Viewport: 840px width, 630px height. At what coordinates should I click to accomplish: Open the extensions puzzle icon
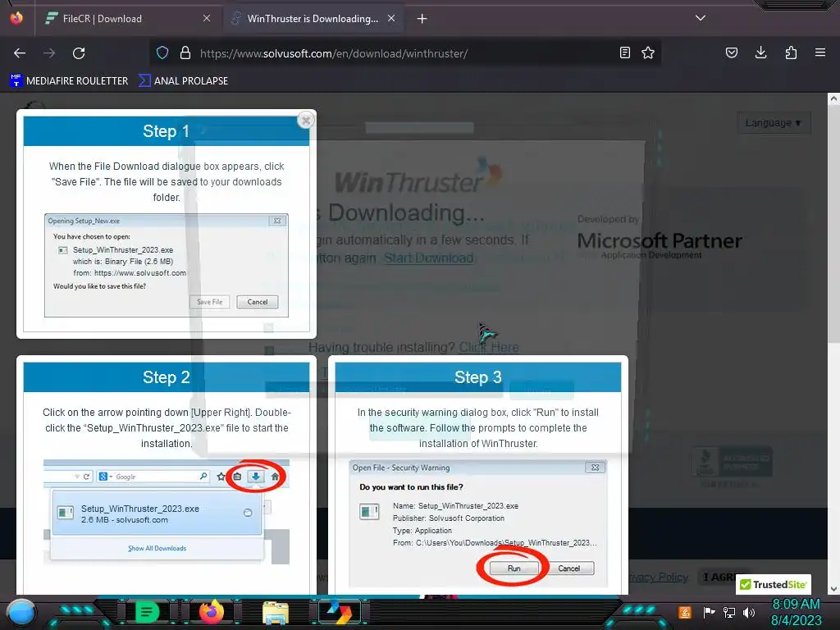click(791, 52)
